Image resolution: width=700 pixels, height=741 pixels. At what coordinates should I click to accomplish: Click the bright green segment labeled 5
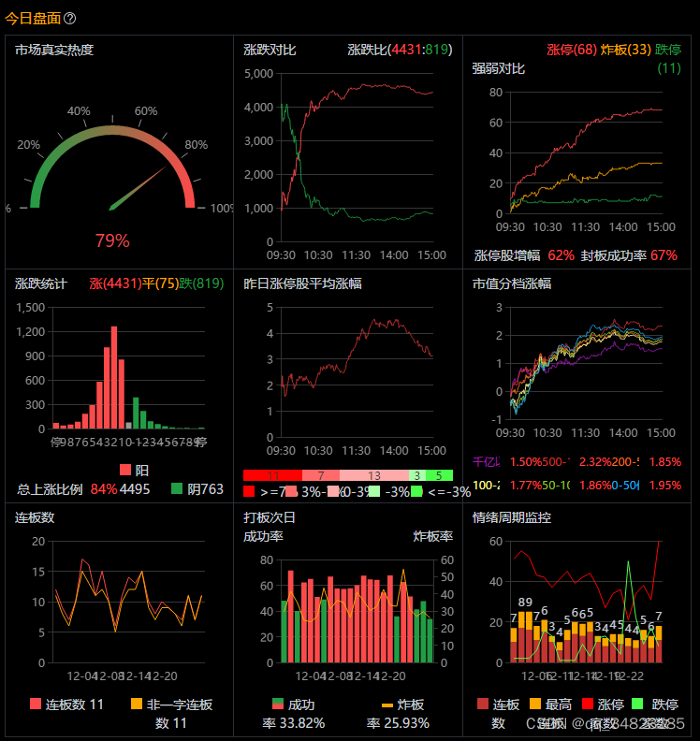[x=439, y=475]
